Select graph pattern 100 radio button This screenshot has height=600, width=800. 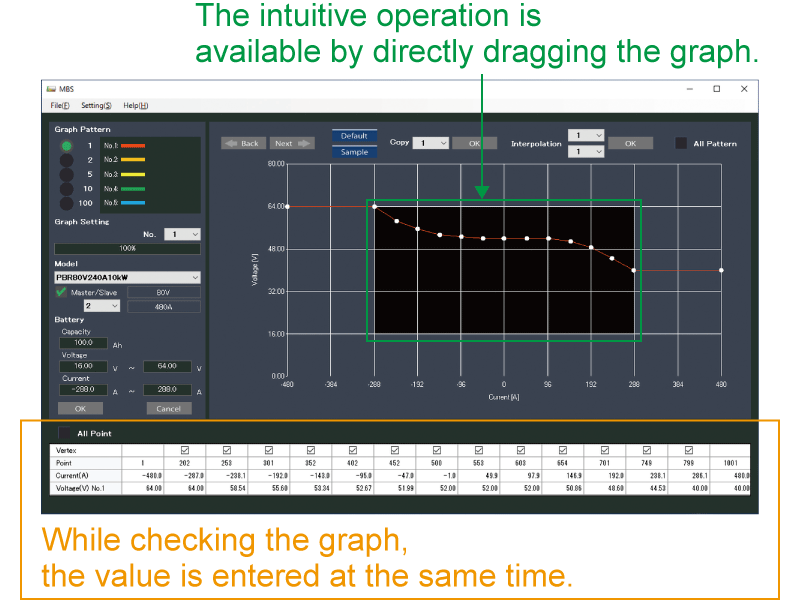[x=67, y=201]
